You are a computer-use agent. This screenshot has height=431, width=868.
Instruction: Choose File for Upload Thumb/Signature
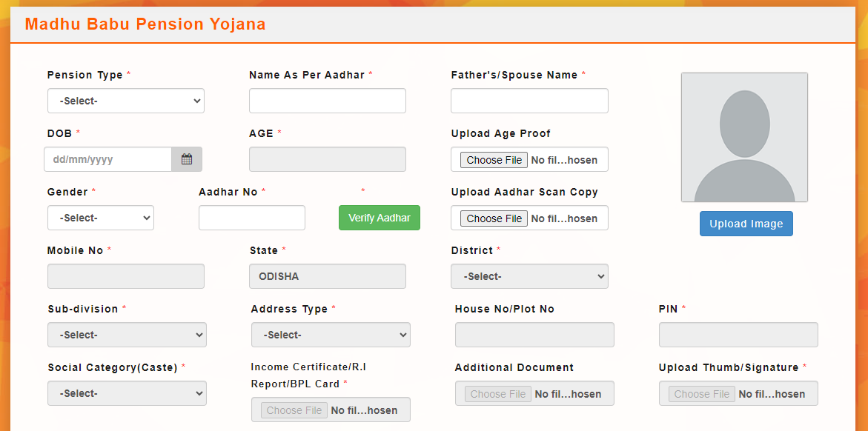coord(702,394)
